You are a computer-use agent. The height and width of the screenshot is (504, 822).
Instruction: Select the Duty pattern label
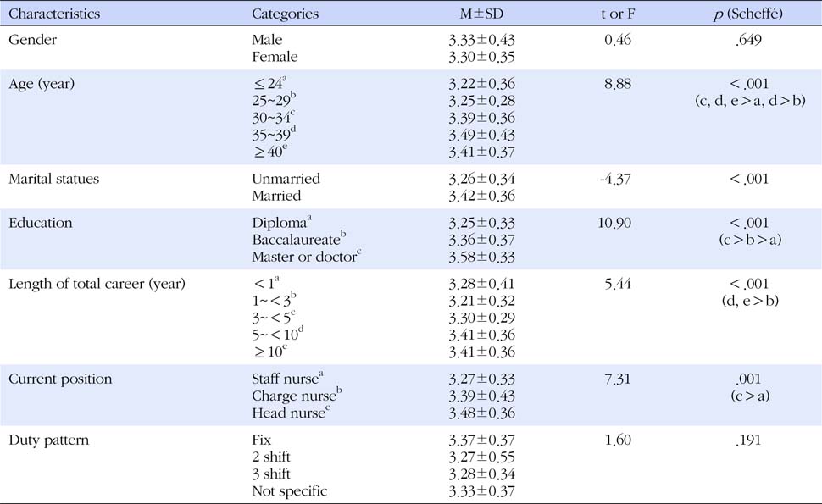click(49, 440)
